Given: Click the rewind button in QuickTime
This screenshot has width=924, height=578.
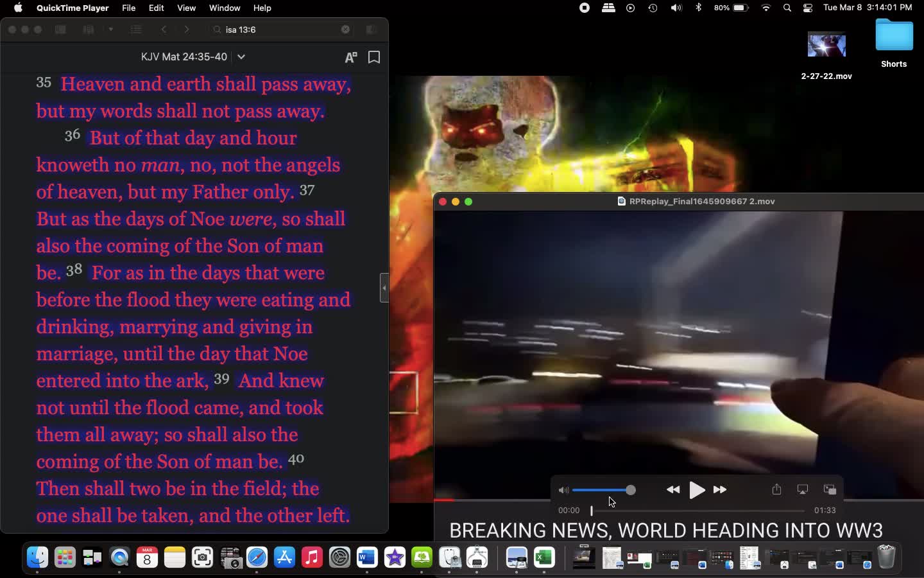Looking at the screenshot, I should [673, 490].
